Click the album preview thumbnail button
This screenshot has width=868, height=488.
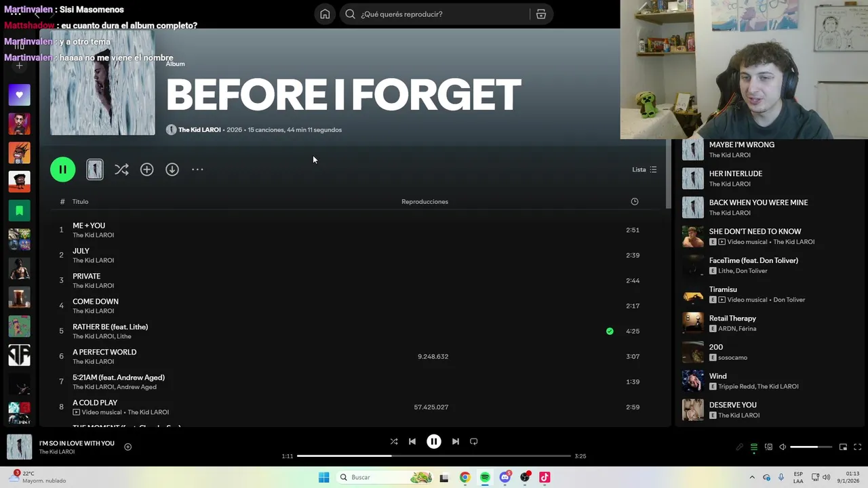95,169
